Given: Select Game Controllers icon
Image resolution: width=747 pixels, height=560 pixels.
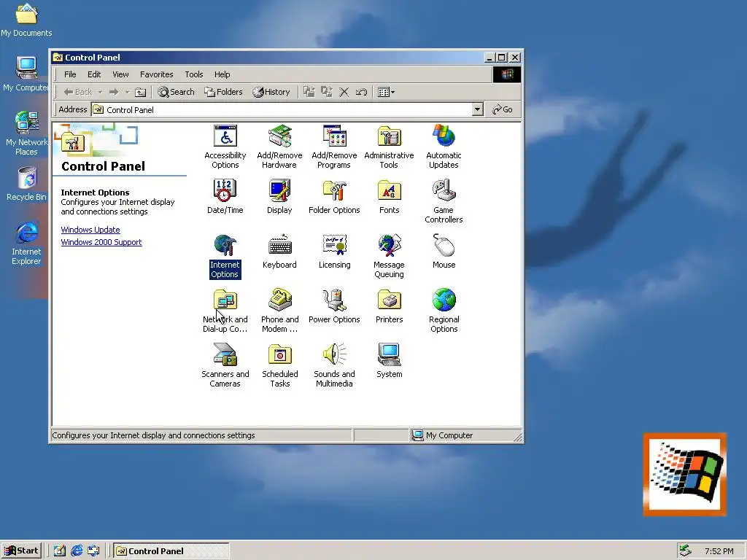Looking at the screenshot, I should pyautogui.click(x=444, y=201).
